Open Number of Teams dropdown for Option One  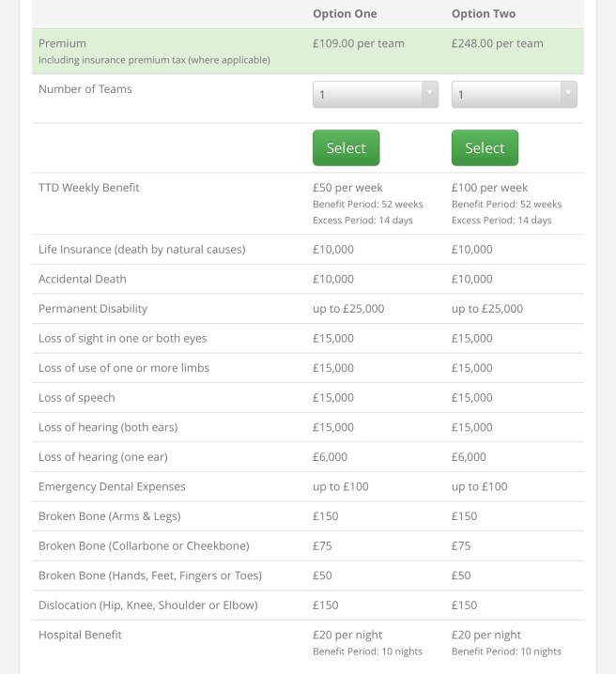coord(375,95)
